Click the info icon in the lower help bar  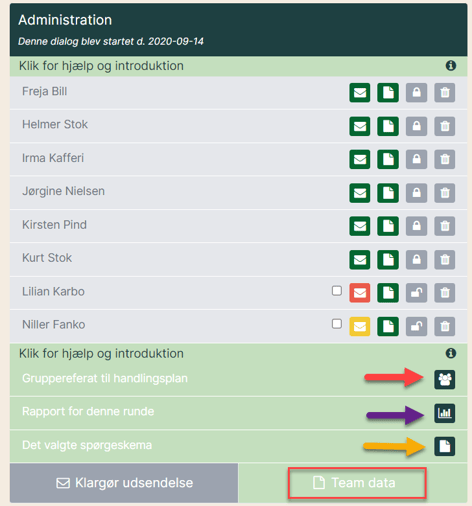451,353
